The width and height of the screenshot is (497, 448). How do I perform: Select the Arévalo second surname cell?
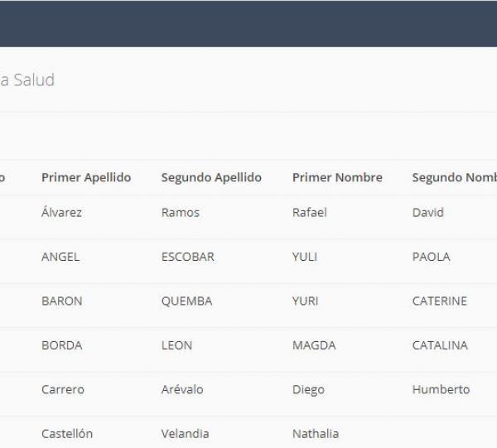[182, 390]
